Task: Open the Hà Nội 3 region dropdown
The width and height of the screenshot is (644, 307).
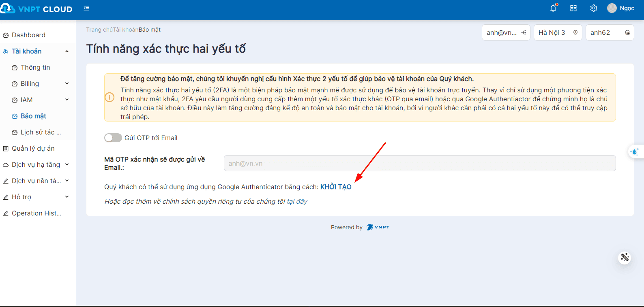Action: pyautogui.click(x=558, y=32)
